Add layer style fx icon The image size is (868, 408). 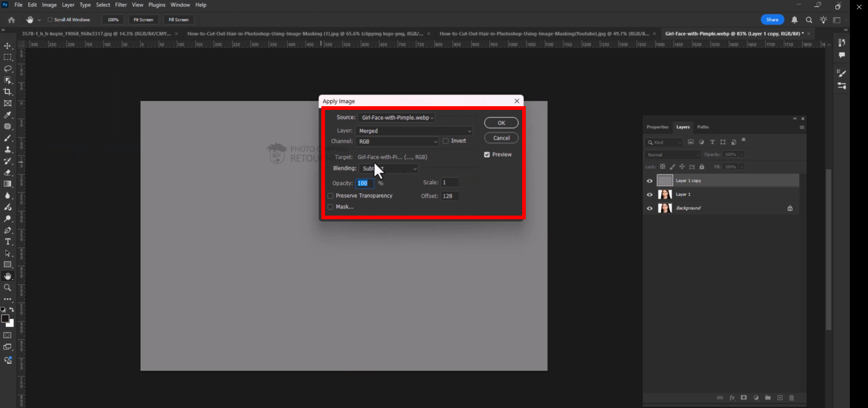click(x=732, y=398)
